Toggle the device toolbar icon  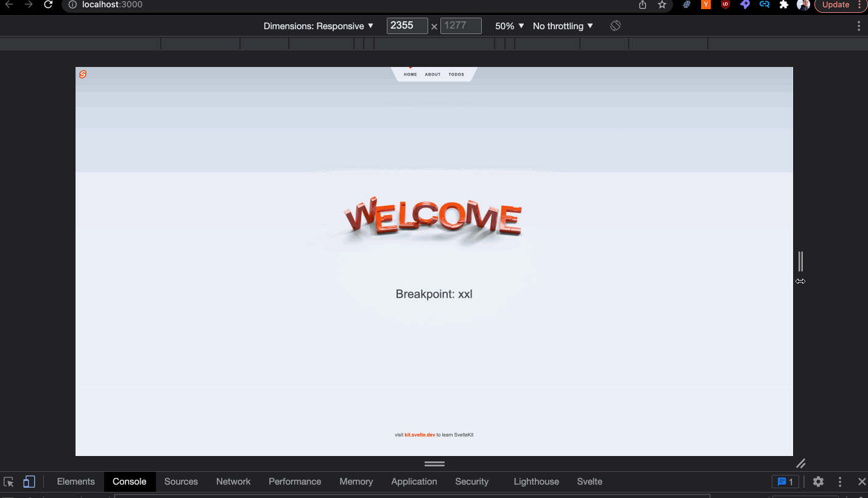tap(29, 482)
